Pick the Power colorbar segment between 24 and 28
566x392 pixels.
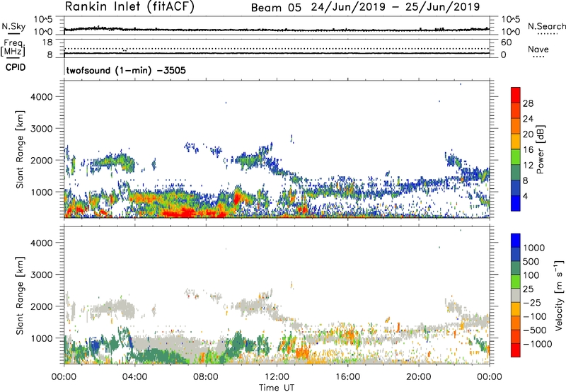(x=516, y=111)
